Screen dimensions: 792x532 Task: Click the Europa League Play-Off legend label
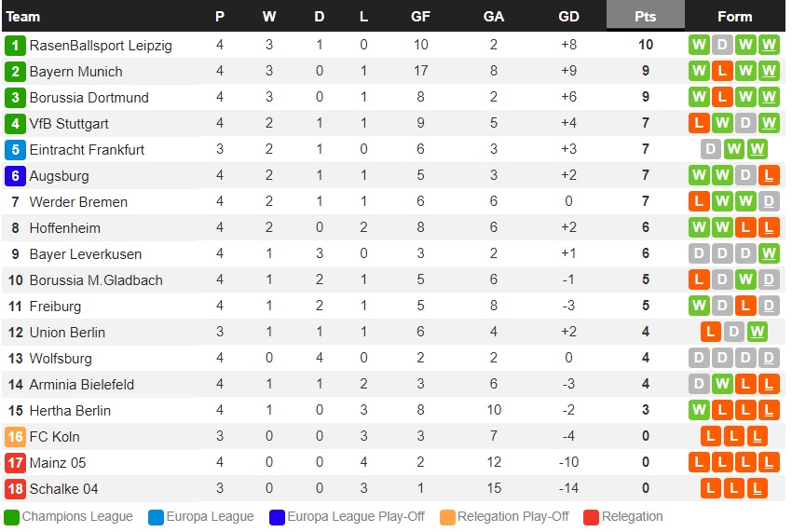[356, 516]
